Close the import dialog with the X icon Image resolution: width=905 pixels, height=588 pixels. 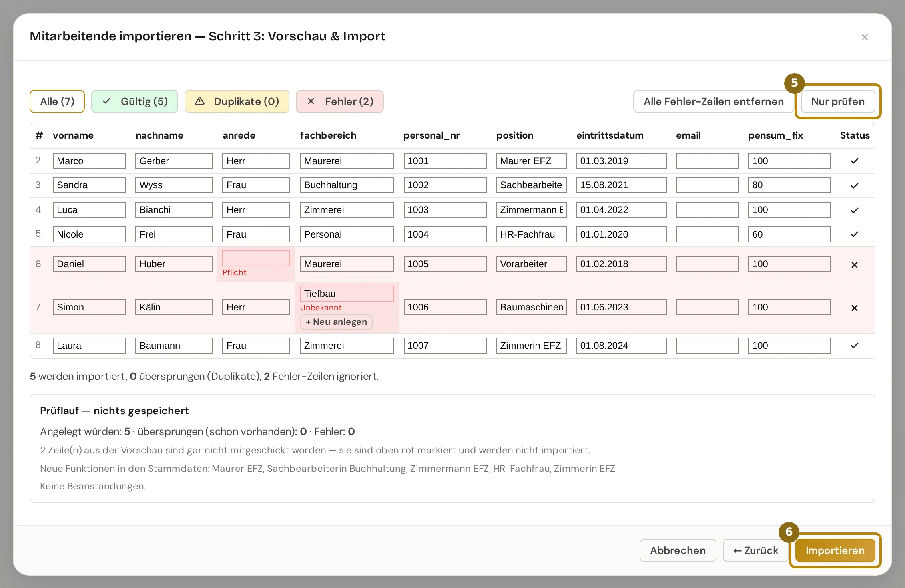pos(865,37)
